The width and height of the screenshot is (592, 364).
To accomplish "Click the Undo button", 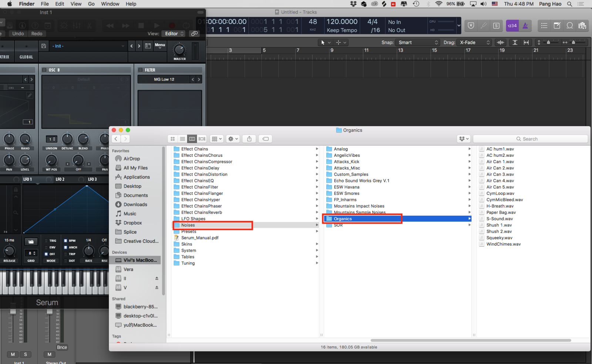I will click(x=18, y=34).
